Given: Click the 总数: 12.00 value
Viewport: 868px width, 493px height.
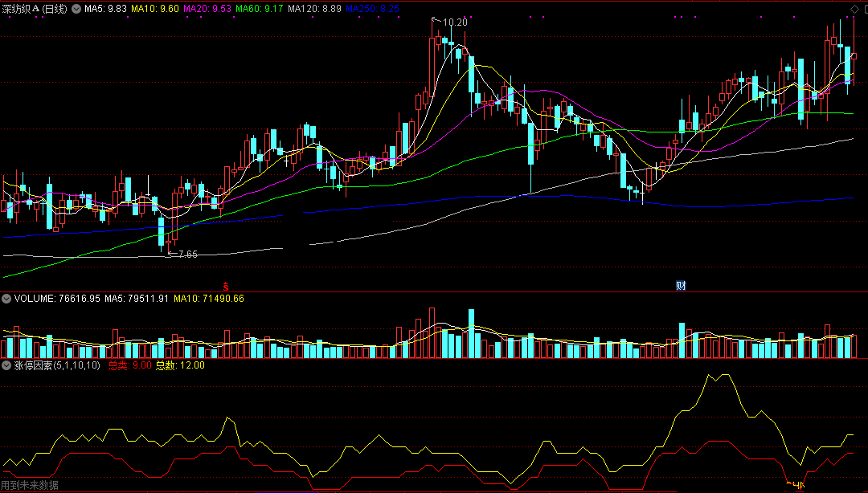Looking at the screenshot, I should (x=180, y=365).
